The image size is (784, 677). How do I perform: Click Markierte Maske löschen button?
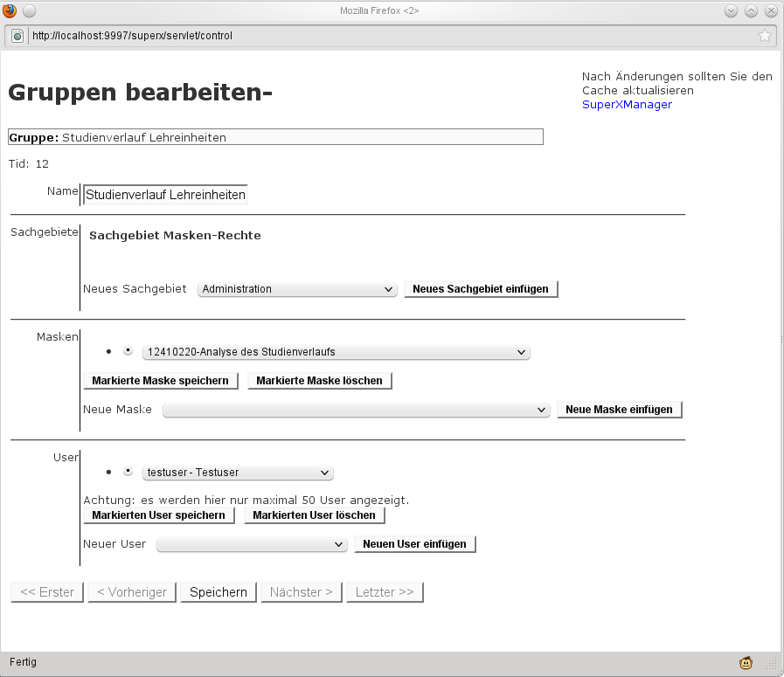pos(320,381)
